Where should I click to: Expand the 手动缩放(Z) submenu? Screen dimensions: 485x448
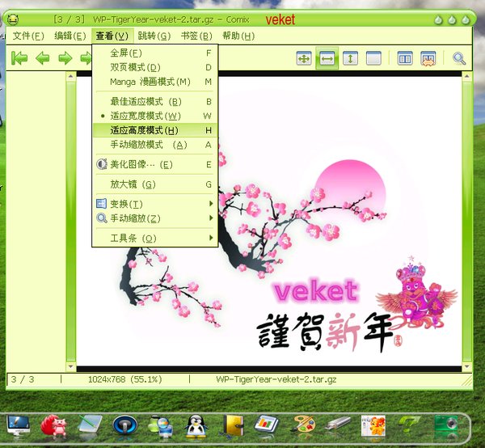point(155,218)
